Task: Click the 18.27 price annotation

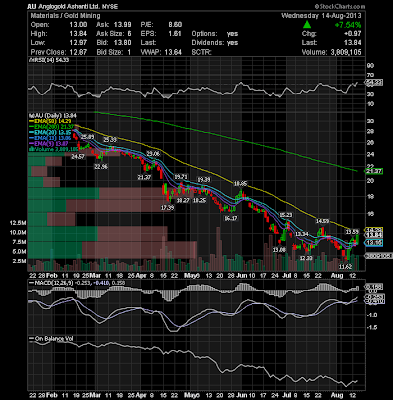Action: (x=183, y=200)
